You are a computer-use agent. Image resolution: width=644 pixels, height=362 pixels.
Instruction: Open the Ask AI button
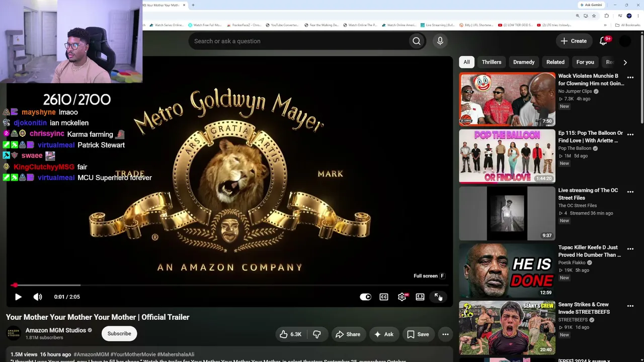click(x=383, y=334)
